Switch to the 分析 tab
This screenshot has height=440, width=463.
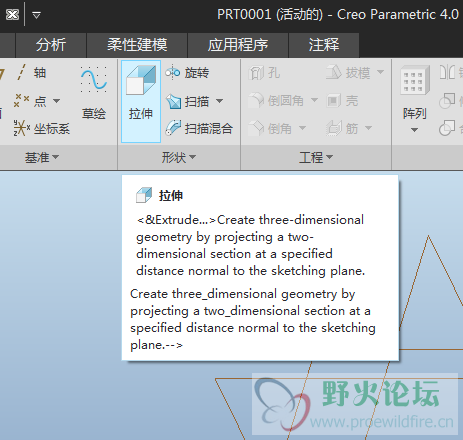[51, 45]
